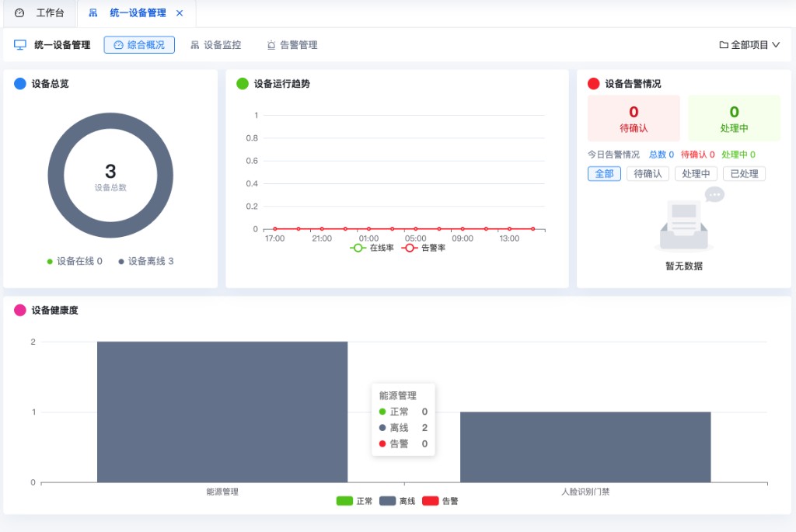Viewport: 796px width, 532px height.
Task: Toggle the 在线率 legend in trend chart
Action: (372, 248)
